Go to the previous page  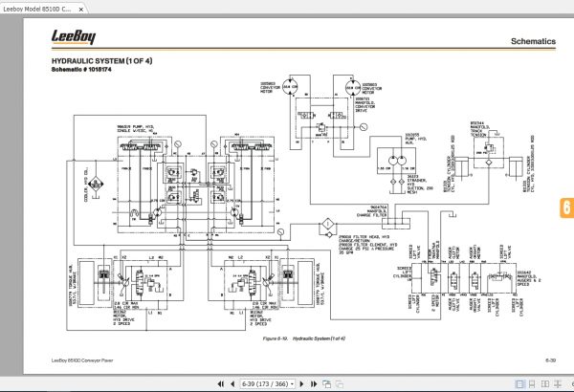point(232,384)
